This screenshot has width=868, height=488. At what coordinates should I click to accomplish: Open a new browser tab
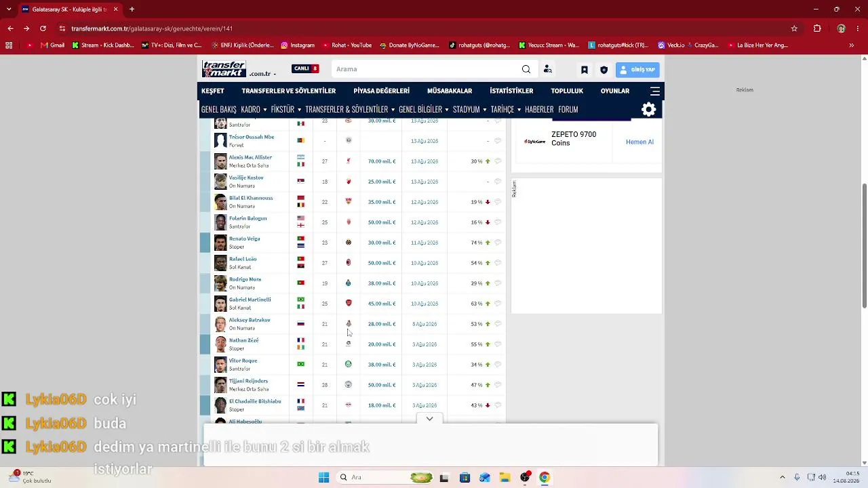(132, 9)
